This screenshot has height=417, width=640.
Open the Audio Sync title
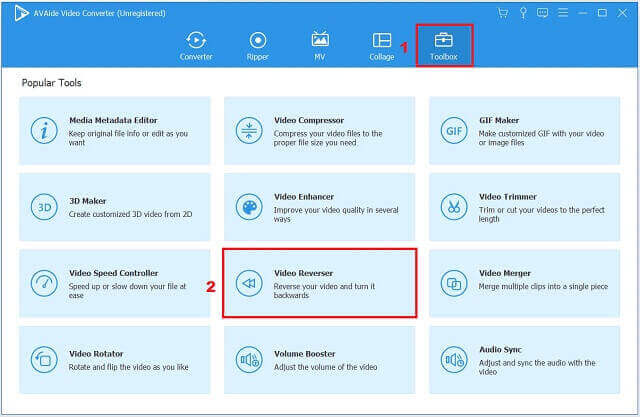(x=500, y=349)
